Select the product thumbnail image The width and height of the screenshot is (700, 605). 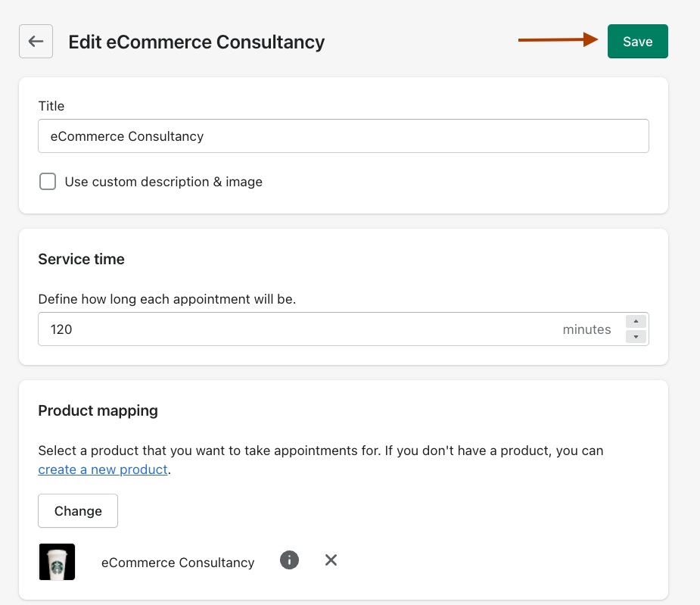coord(57,562)
